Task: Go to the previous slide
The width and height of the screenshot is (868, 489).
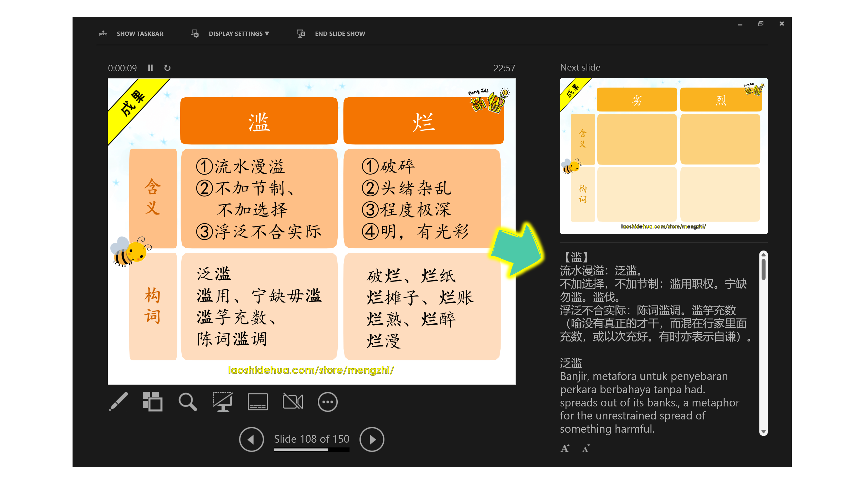Action: click(251, 439)
